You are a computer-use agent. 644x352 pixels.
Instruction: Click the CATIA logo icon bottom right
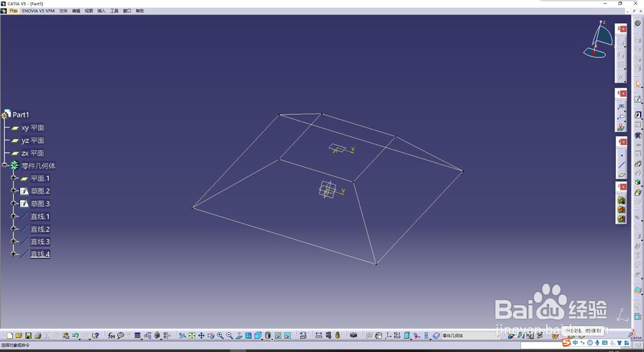(x=635, y=335)
